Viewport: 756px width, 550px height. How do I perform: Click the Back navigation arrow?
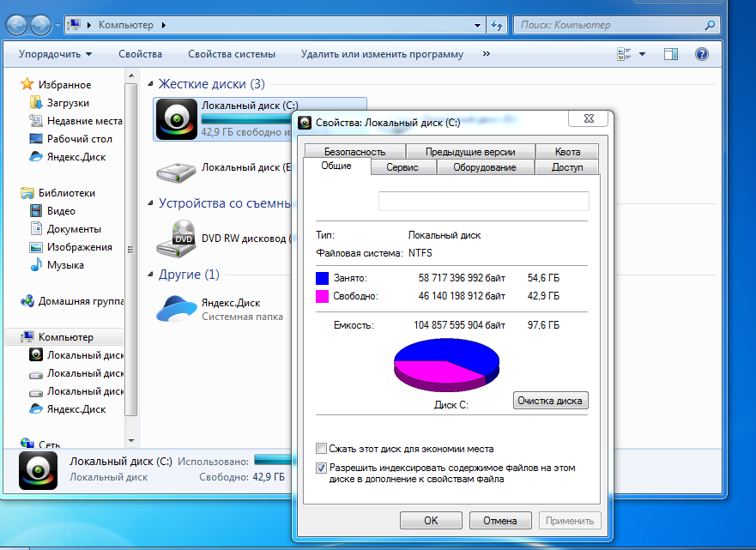[x=17, y=26]
